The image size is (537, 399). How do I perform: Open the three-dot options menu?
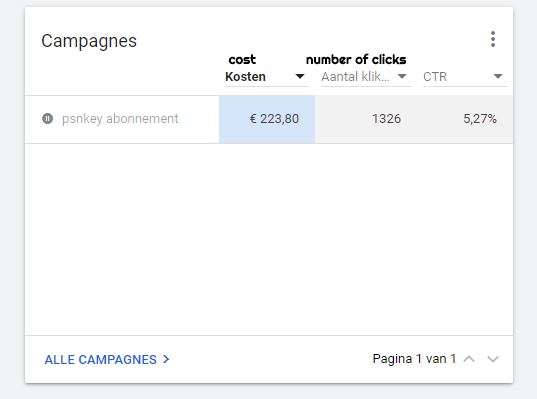493,39
